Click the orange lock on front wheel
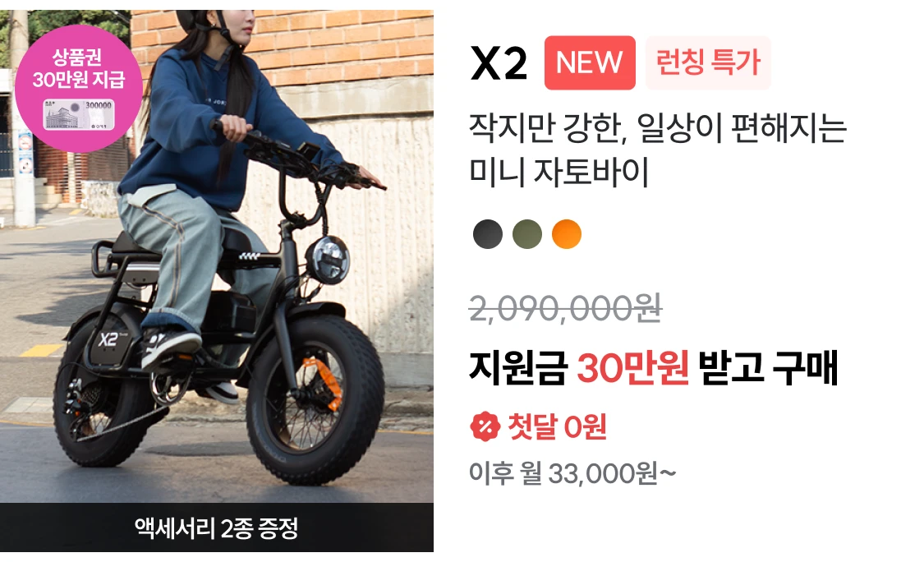 tap(323, 384)
